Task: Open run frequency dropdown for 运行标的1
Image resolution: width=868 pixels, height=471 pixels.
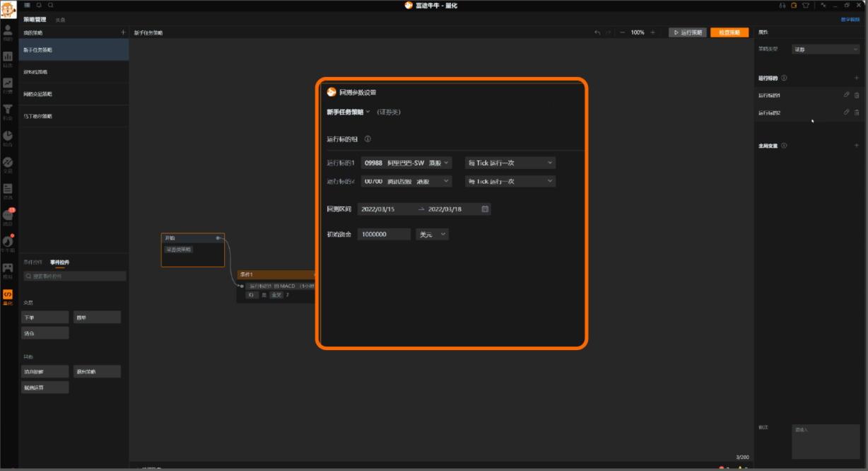Action: click(510, 163)
